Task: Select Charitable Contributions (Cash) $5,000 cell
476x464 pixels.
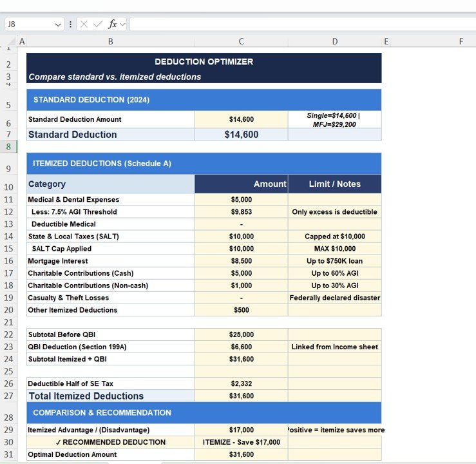Action: [241, 273]
